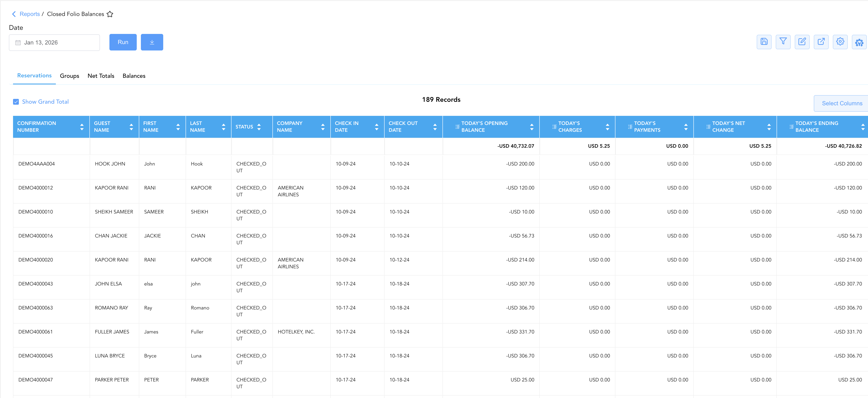Click confirmation number DEMO4000010
The height and width of the screenshot is (398, 868).
(x=35, y=212)
